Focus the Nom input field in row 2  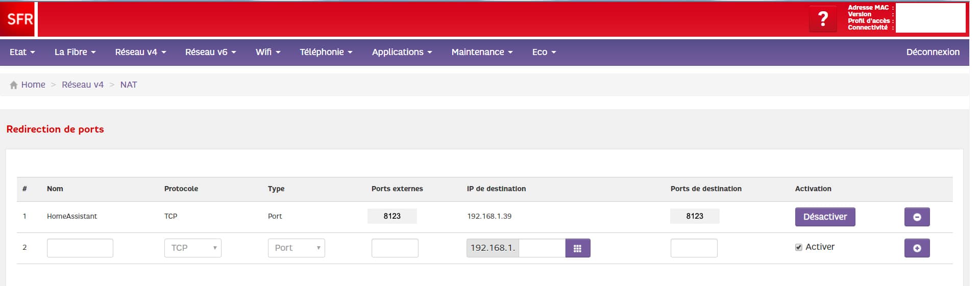(80, 248)
